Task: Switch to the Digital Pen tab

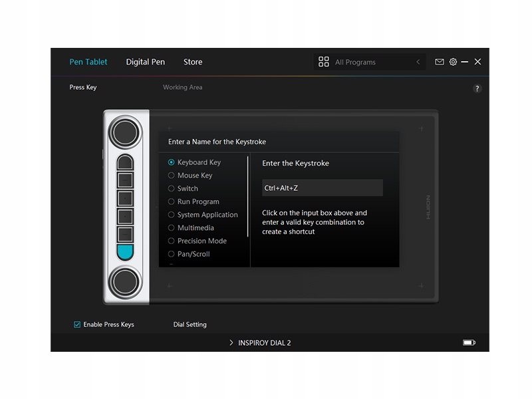Action: (145, 62)
